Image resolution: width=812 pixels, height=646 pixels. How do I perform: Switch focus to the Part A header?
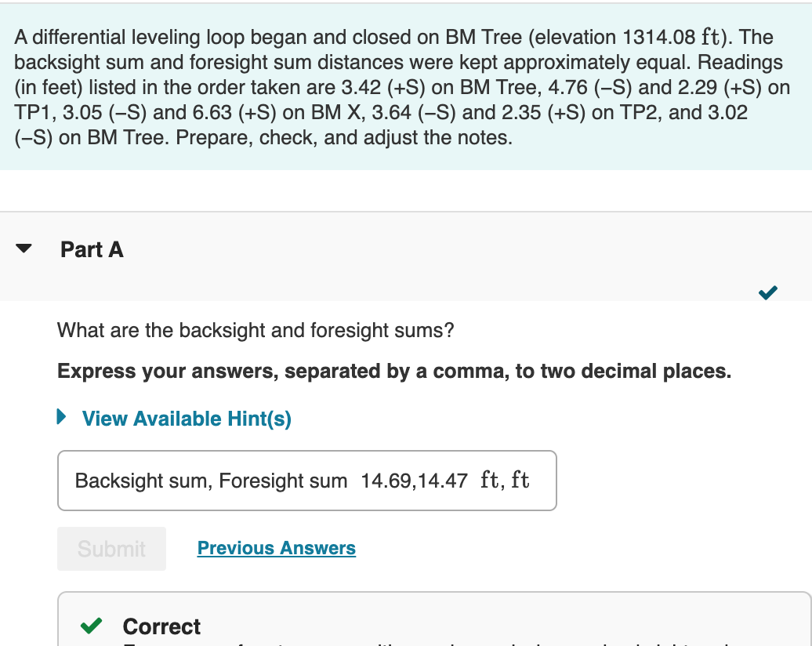coord(92,249)
